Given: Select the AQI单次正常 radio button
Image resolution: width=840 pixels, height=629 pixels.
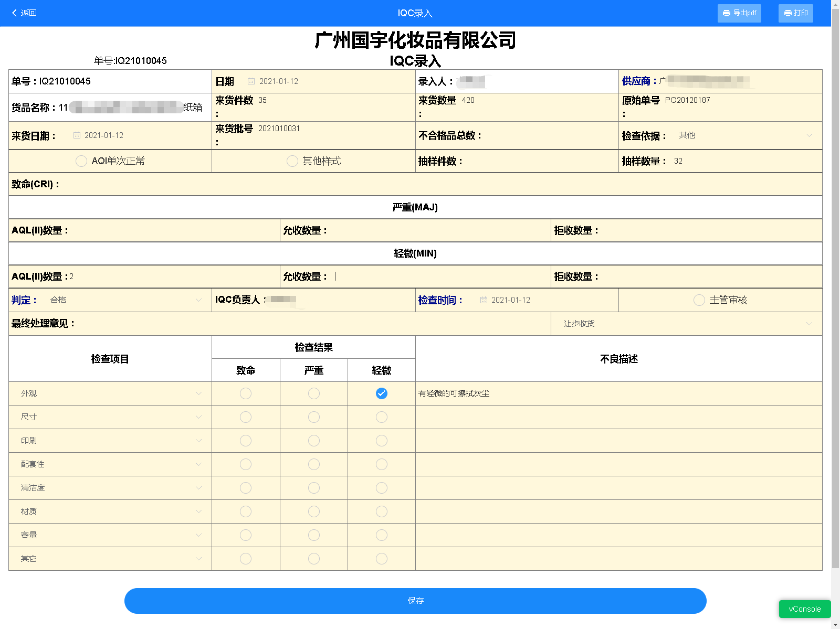Looking at the screenshot, I should tap(81, 161).
